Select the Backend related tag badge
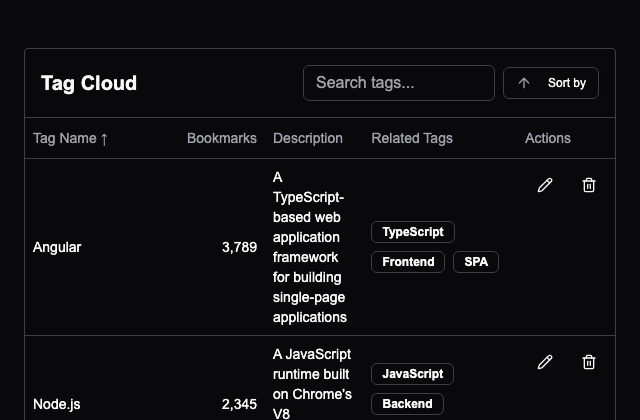The image size is (640, 420). coord(407,404)
